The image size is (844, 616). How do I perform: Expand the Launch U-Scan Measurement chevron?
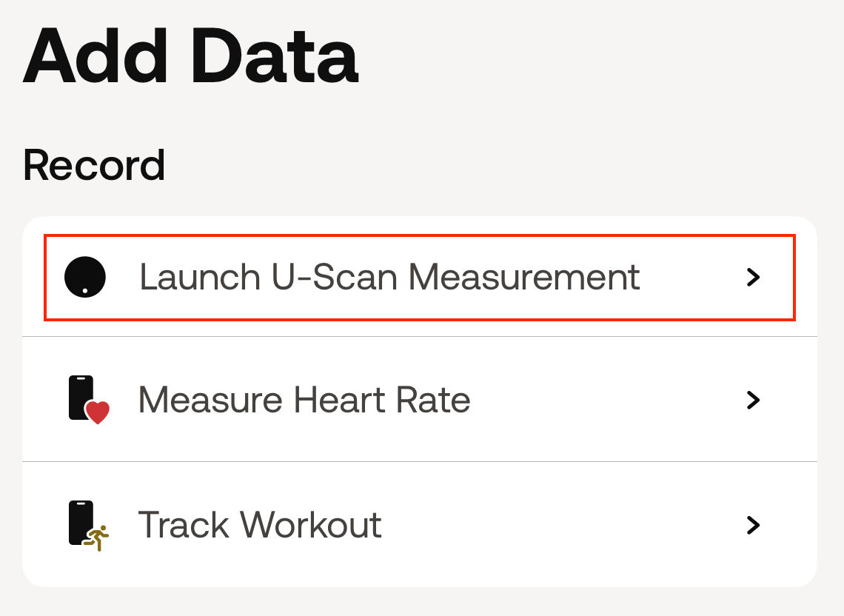click(x=754, y=277)
